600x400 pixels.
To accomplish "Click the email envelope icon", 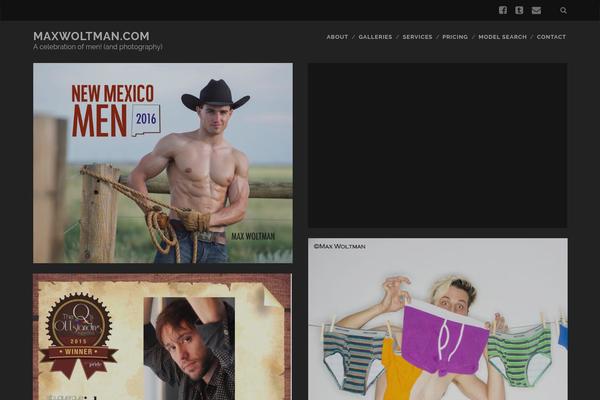I will click(x=536, y=10).
